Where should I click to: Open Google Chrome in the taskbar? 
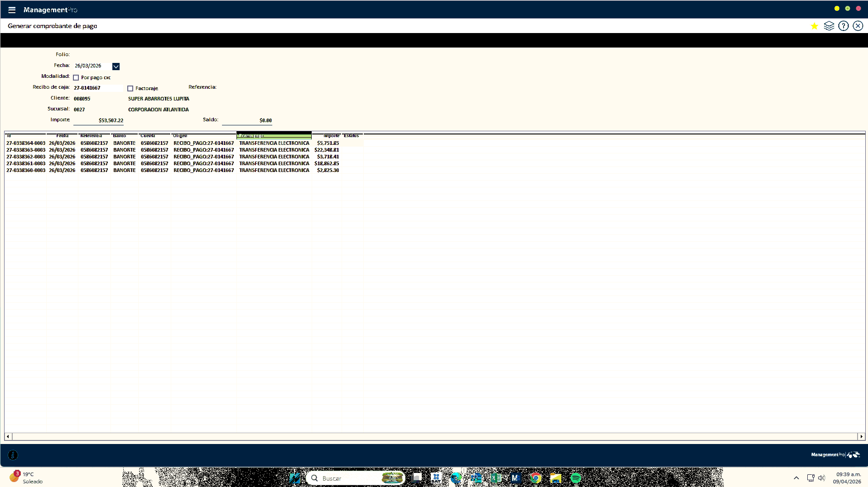tap(535, 478)
